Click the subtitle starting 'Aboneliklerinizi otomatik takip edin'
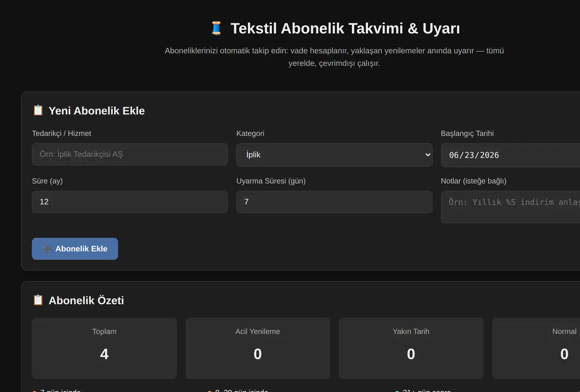Image resolution: width=580 pixels, height=392 pixels. 334,57
